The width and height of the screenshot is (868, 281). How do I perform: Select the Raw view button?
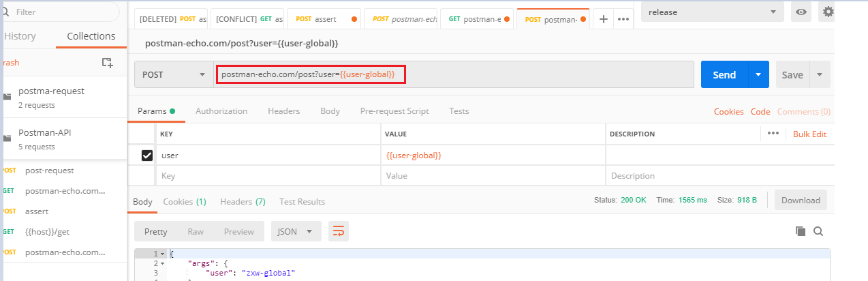coord(196,231)
